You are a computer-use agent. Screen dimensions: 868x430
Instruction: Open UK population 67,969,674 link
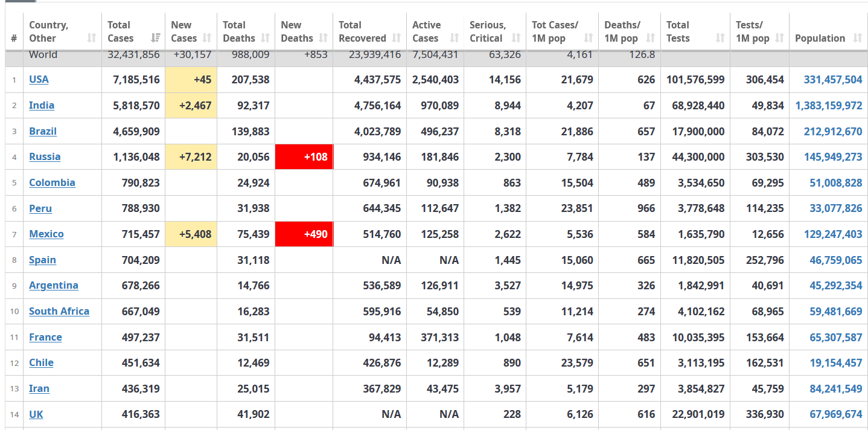point(836,414)
